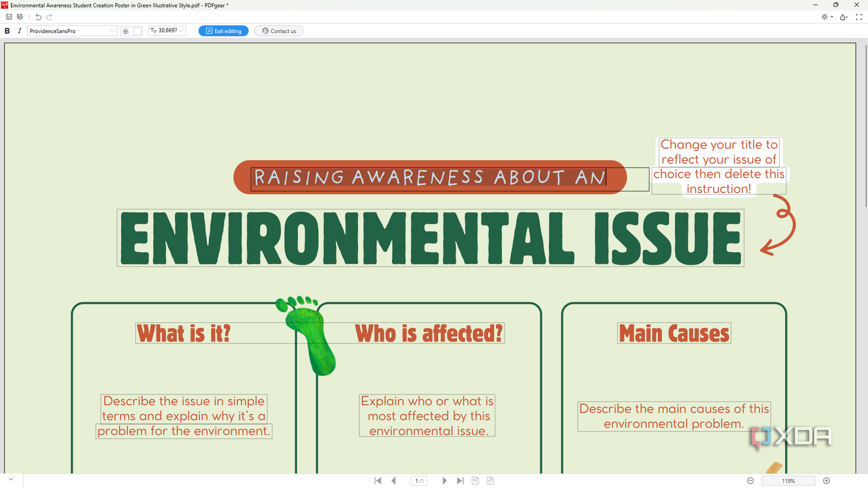Screen dimensions: 868x488
Task: Select the 'Who is affected?' heading
Action: (429, 334)
